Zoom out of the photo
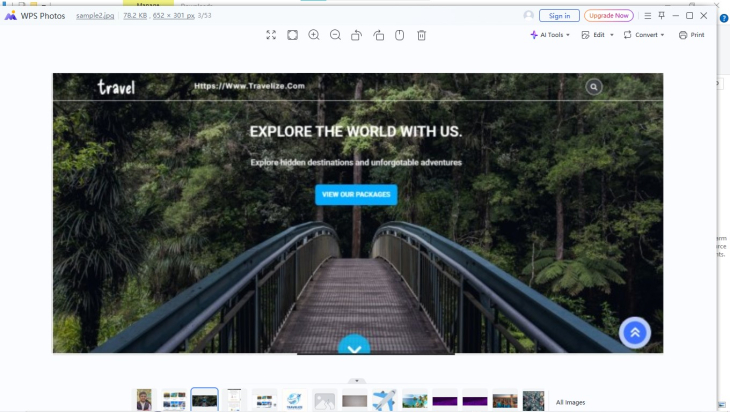Screen dimensions: 730x412 (x=335, y=35)
